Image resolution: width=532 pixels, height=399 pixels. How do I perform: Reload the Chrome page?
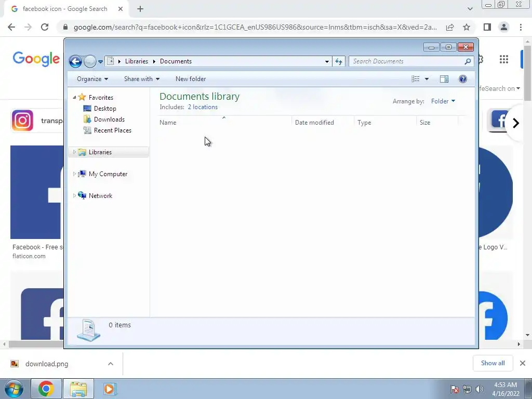(45, 27)
